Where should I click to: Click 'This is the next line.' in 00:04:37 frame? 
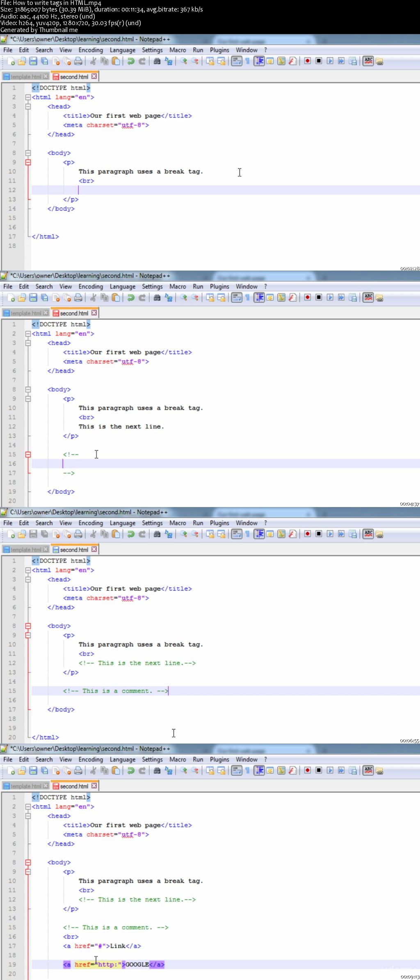tap(121, 427)
